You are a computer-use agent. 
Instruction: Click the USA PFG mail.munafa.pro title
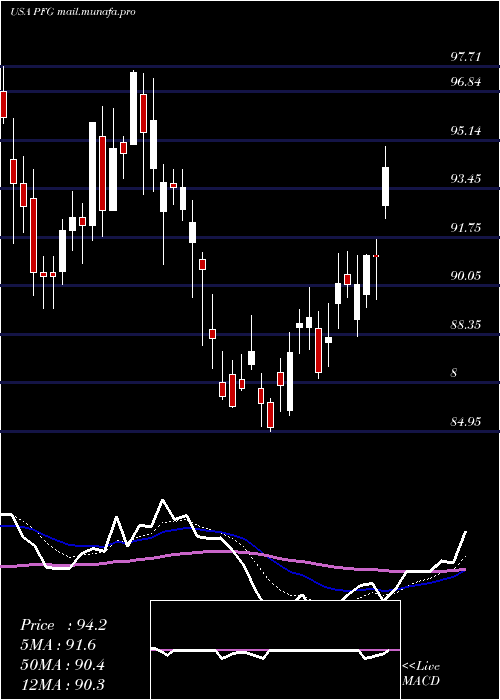(x=73, y=12)
